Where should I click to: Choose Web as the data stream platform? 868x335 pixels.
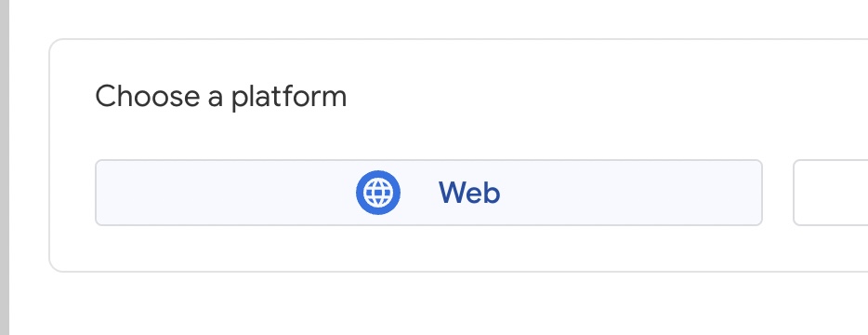tap(428, 193)
